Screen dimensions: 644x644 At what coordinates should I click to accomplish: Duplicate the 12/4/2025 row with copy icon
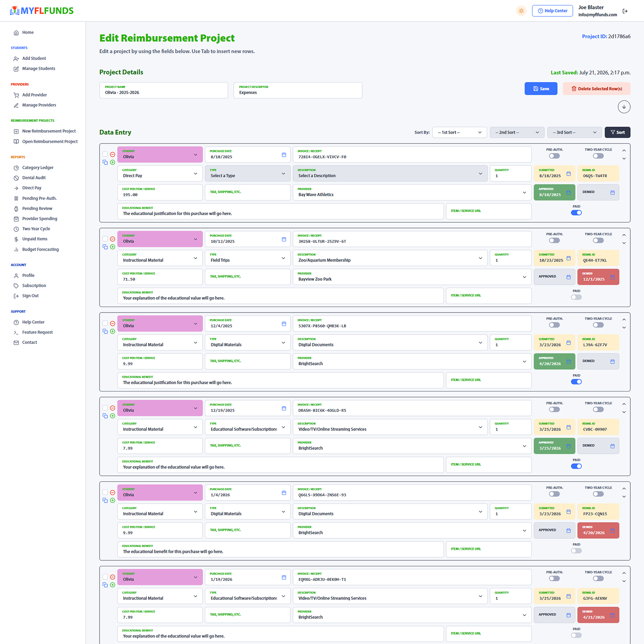click(x=105, y=331)
